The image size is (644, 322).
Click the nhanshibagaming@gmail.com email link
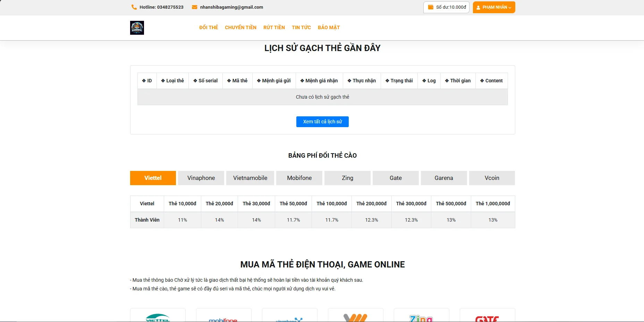231,7
